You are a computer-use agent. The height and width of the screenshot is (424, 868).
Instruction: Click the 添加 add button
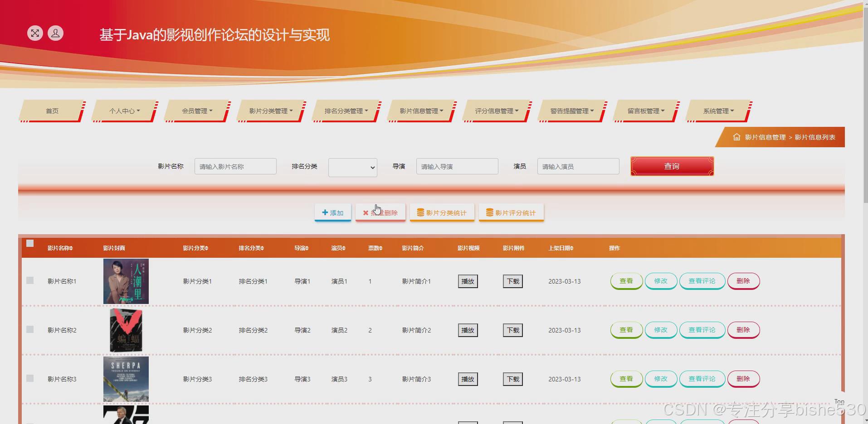333,212
